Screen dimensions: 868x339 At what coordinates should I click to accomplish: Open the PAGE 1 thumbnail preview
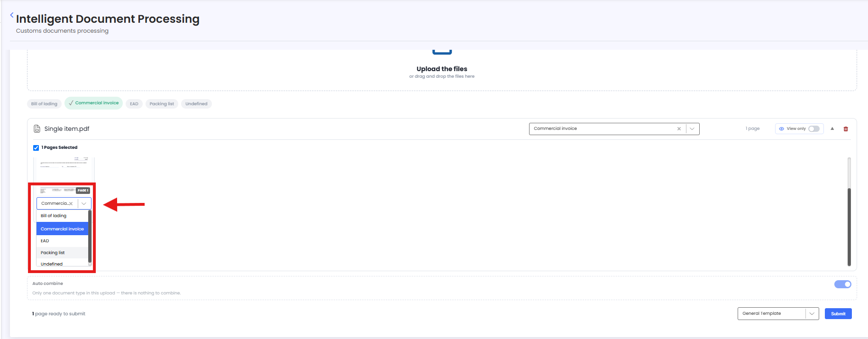64,190
